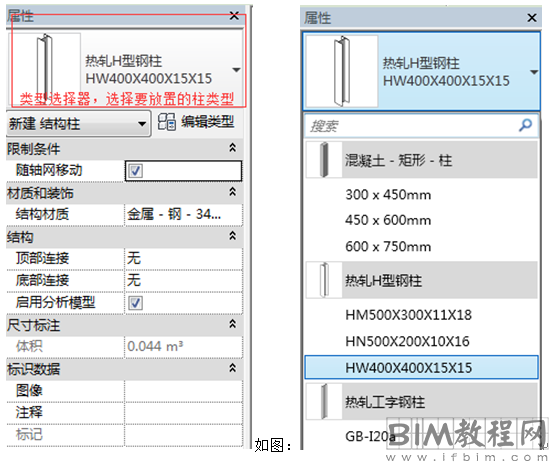The image size is (554, 466).
Task: Click the 热轧工字钢柱 family icon in list
Action: (x=324, y=402)
